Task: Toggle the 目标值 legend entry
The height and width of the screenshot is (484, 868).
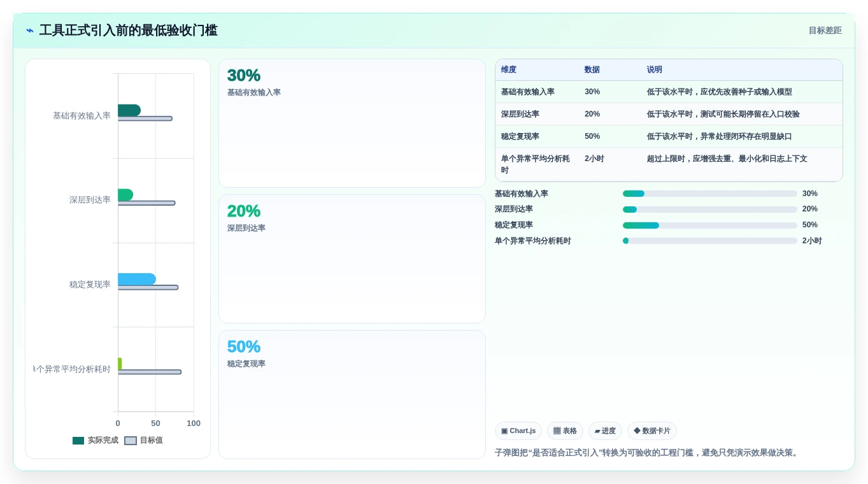Action: 143,440
